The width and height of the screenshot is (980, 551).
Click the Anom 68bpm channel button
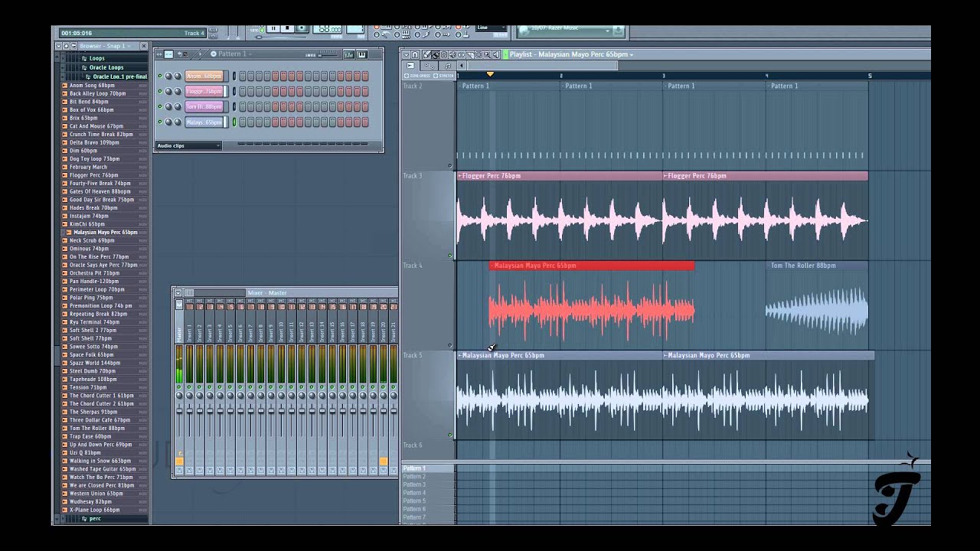[x=204, y=76]
